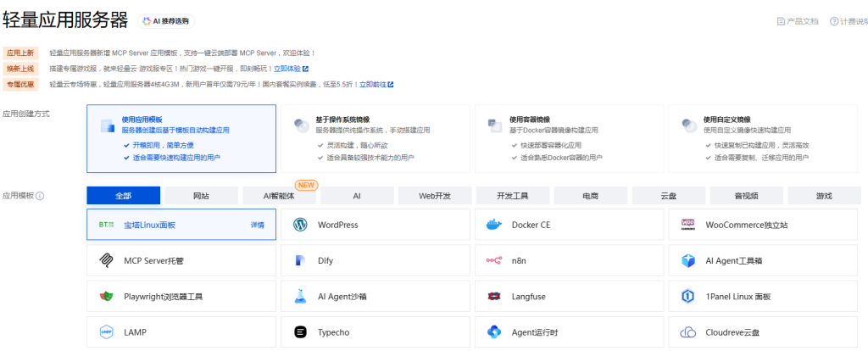Click the 轻量应用服务器 page title
868x351 pixels.
(65, 20)
